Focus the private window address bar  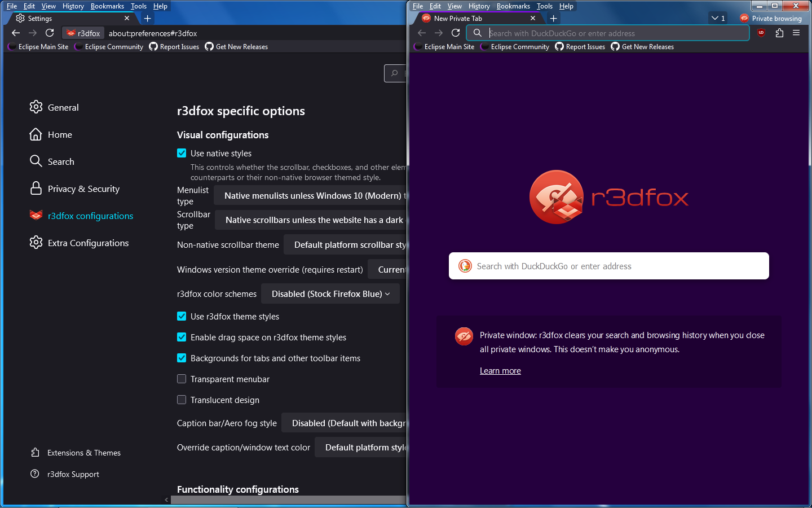click(608, 33)
